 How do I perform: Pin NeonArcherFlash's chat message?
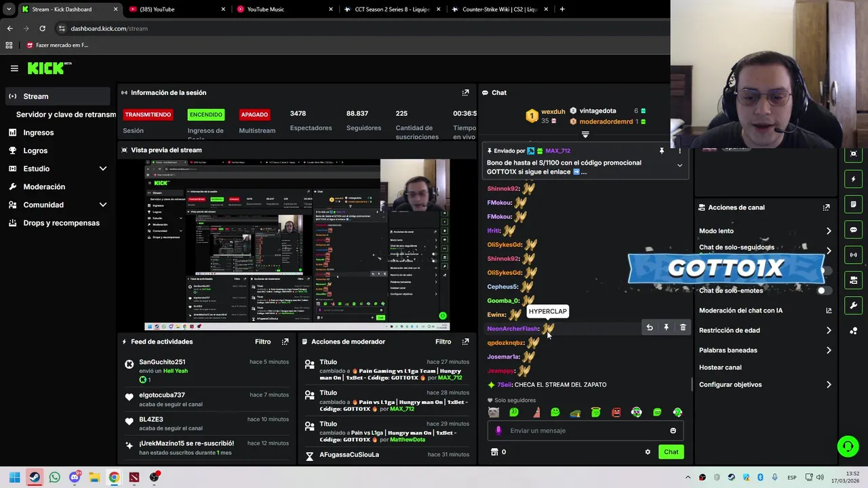[666, 328]
